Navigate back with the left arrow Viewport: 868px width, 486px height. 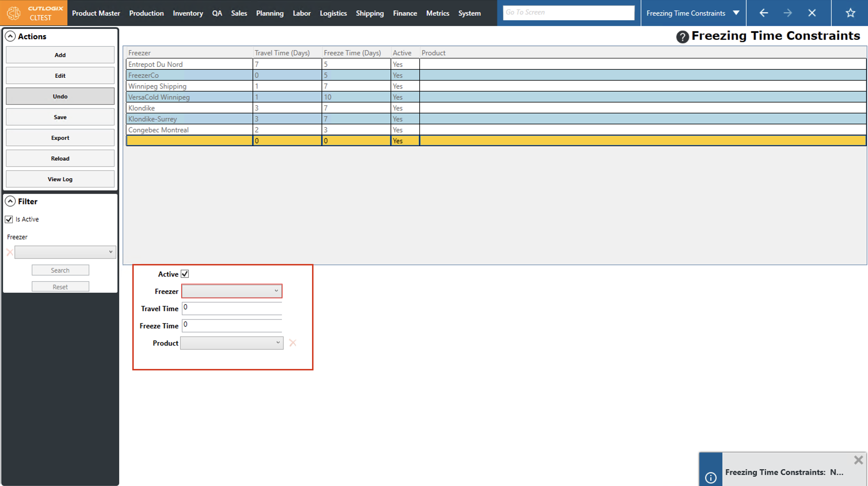point(764,13)
